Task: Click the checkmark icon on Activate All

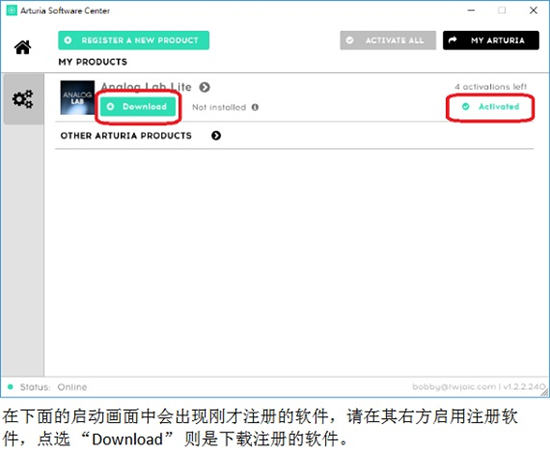Action: [x=350, y=40]
